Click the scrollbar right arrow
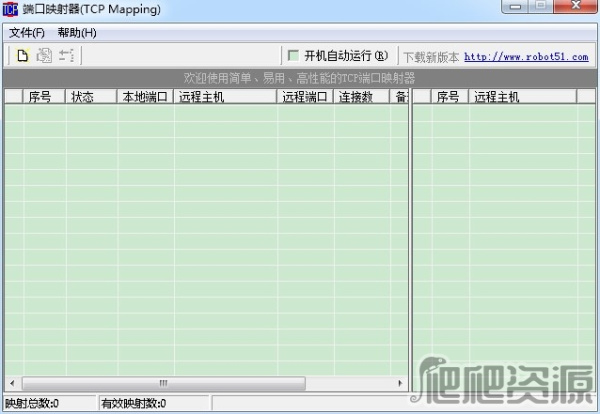 400,383
